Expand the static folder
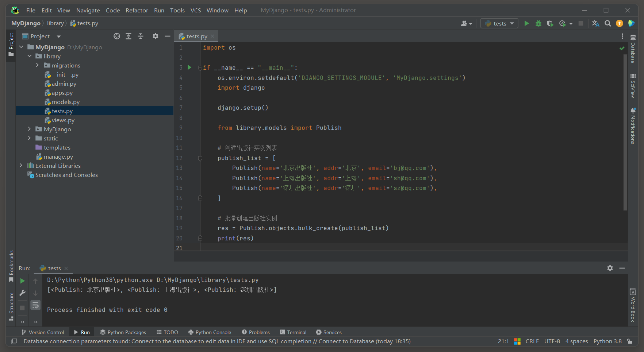644x352 pixels. (x=30, y=138)
